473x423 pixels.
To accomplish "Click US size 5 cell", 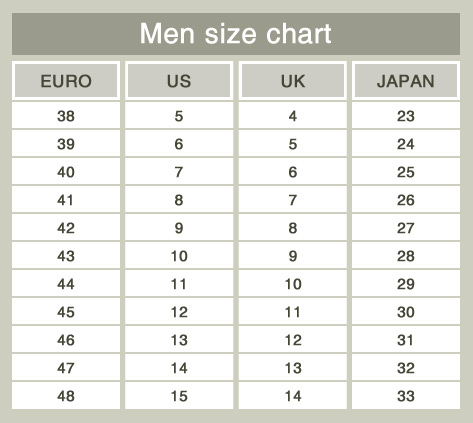I will click(179, 116).
